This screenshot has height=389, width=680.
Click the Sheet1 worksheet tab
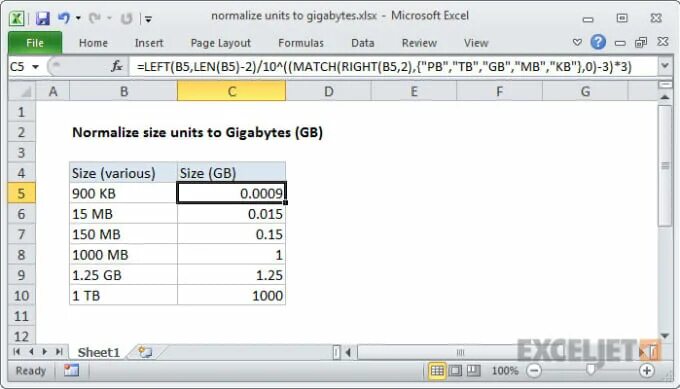click(x=98, y=353)
